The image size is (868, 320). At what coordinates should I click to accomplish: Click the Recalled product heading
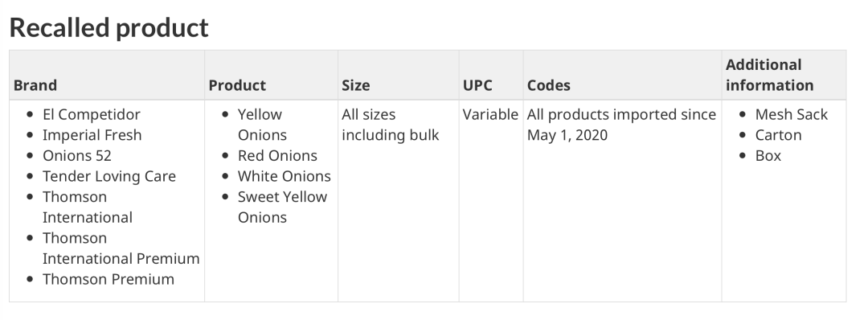tap(109, 27)
